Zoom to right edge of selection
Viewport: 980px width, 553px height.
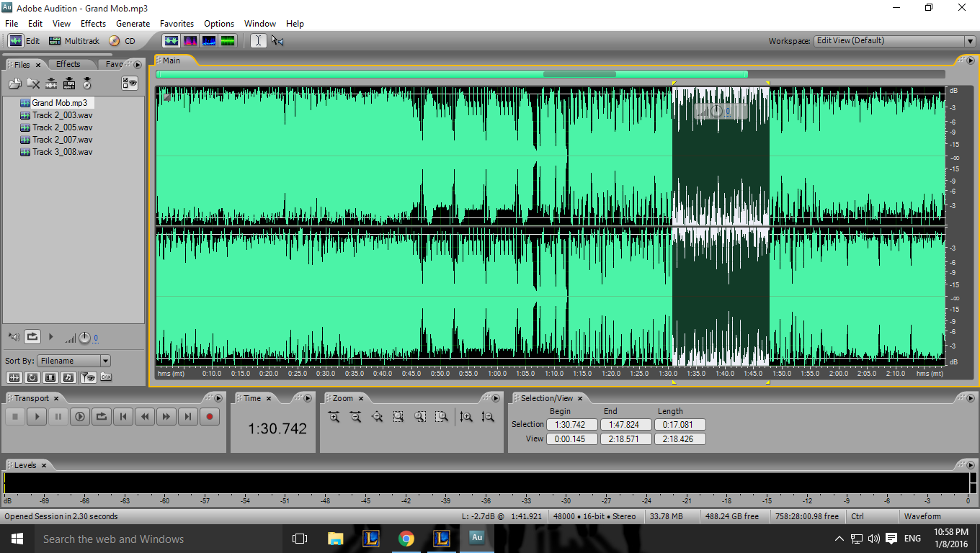coord(442,416)
